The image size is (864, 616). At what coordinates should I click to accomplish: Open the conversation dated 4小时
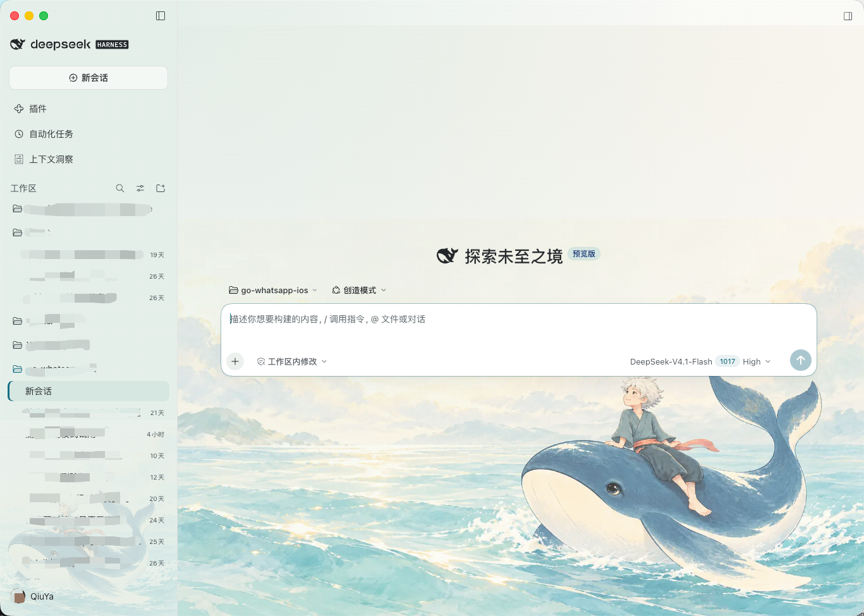(x=88, y=434)
